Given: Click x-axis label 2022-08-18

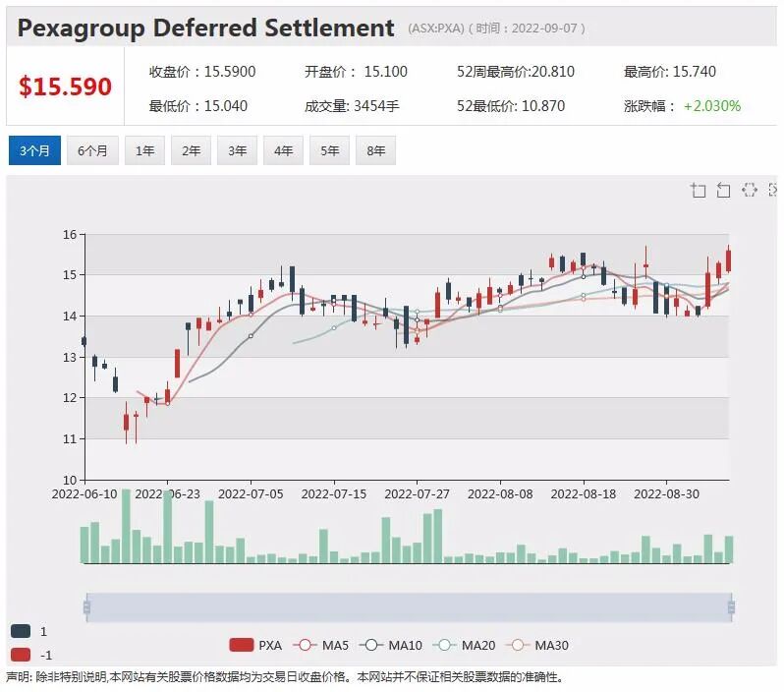Looking at the screenshot, I should pos(583,493).
